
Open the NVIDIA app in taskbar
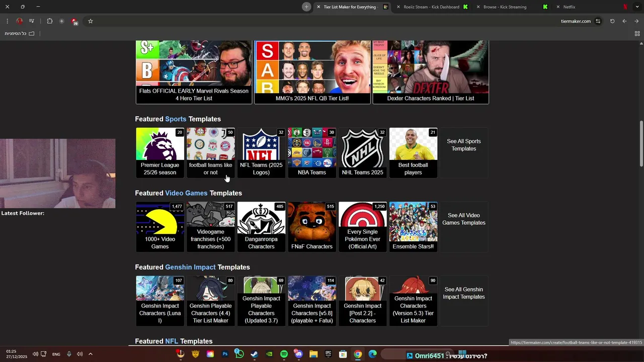click(269, 354)
